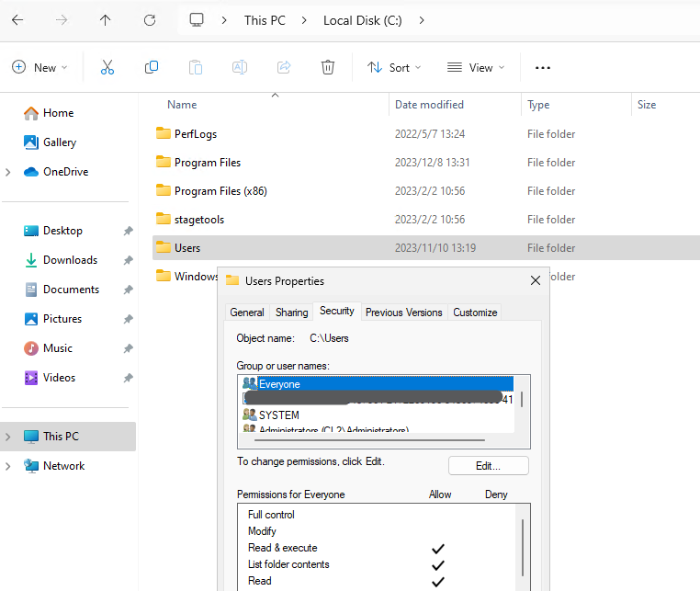Screen dimensions: 700x591
Task: Click chevron after the computer icon
Action: (224, 20)
